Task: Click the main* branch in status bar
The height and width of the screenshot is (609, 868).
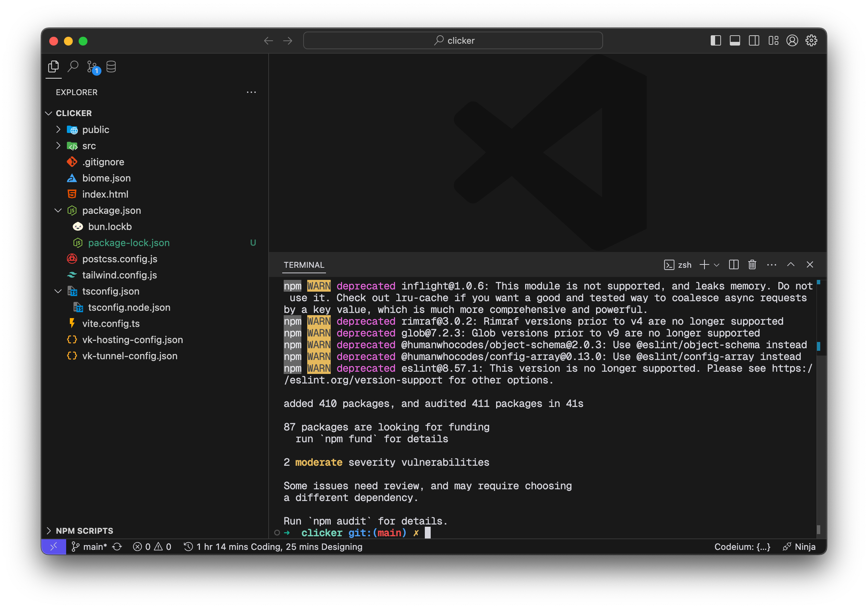Action: coord(90,547)
